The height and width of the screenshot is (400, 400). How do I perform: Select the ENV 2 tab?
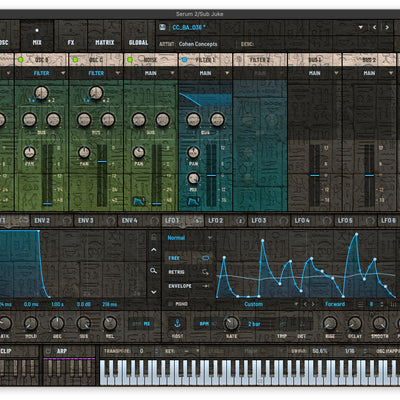[x=52, y=221]
